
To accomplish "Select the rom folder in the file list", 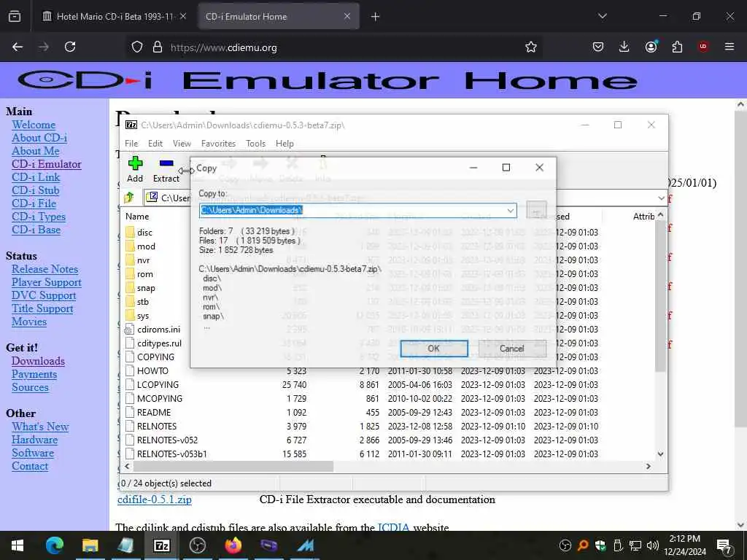I will pyautogui.click(x=145, y=274).
